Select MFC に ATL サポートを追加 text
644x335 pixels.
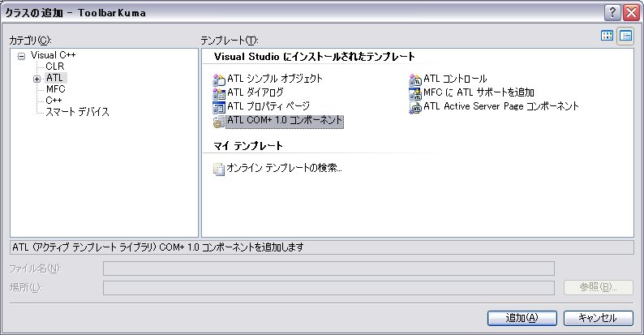coord(479,92)
